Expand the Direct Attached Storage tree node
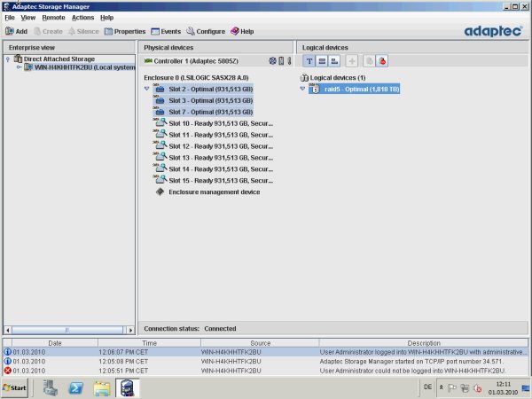This screenshot has height=399, width=532. tap(7, 59)
